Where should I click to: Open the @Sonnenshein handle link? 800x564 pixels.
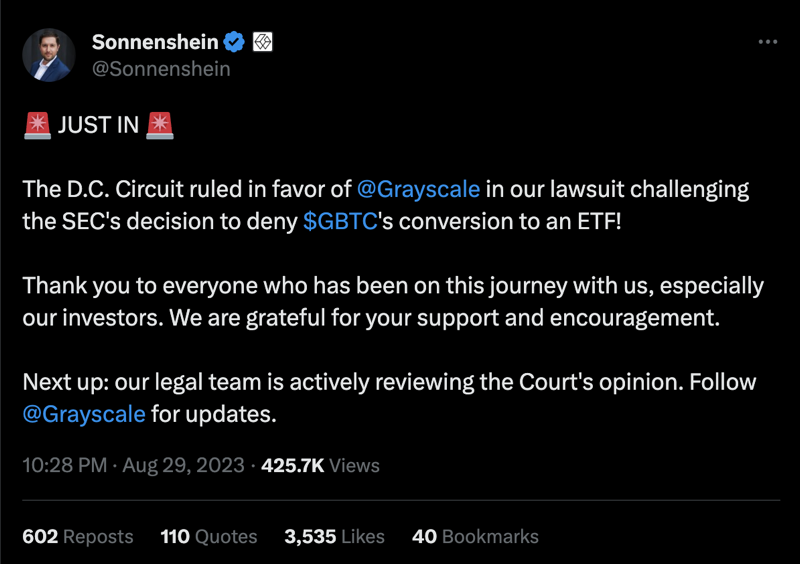(x=161, y=69)
